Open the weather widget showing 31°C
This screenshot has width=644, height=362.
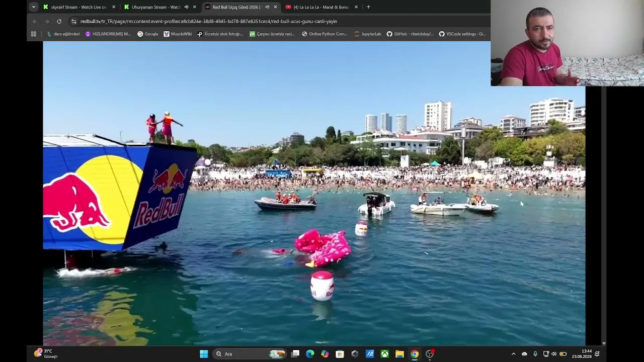coord(46,354)
